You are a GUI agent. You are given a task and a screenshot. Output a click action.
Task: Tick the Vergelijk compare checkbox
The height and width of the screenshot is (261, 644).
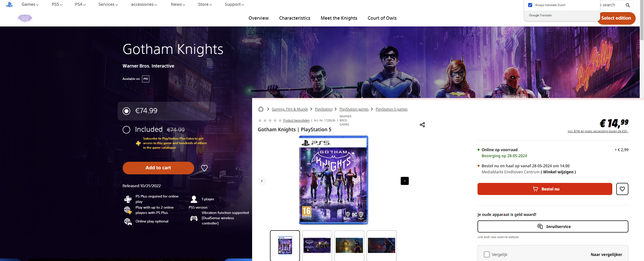487,254
